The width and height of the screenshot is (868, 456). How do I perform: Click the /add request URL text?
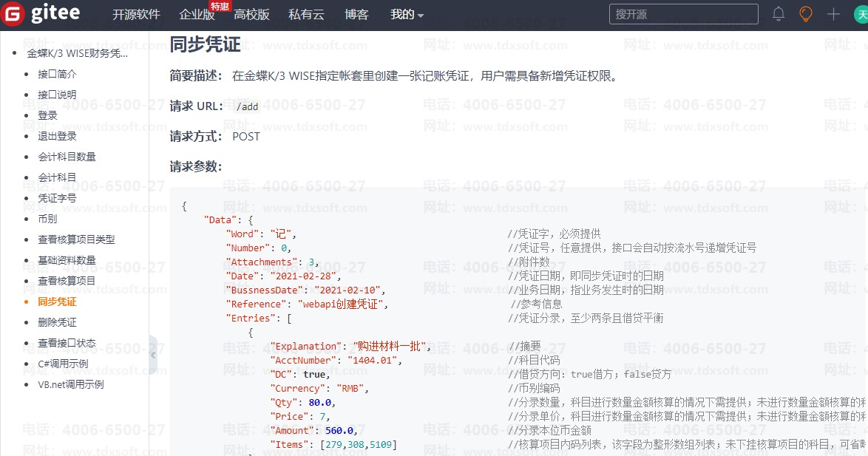coord(247,106)
